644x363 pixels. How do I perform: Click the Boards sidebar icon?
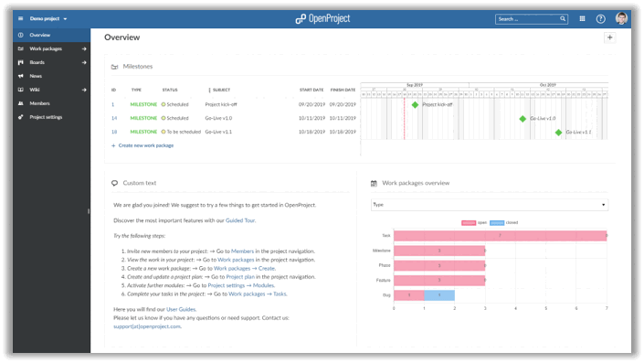pyautogui.click(x=20, y=62)
